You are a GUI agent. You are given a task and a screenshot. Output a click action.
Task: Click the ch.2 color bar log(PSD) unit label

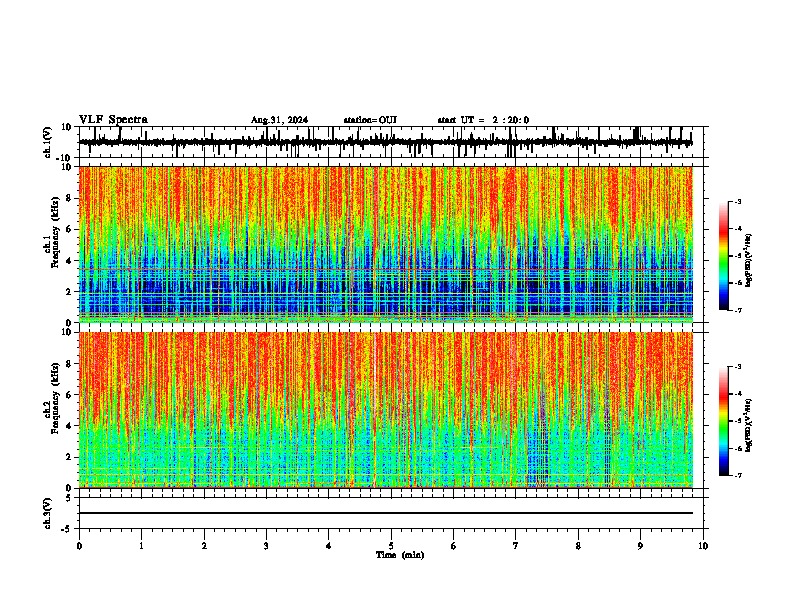pyautogui.click(x=749, y=425)
